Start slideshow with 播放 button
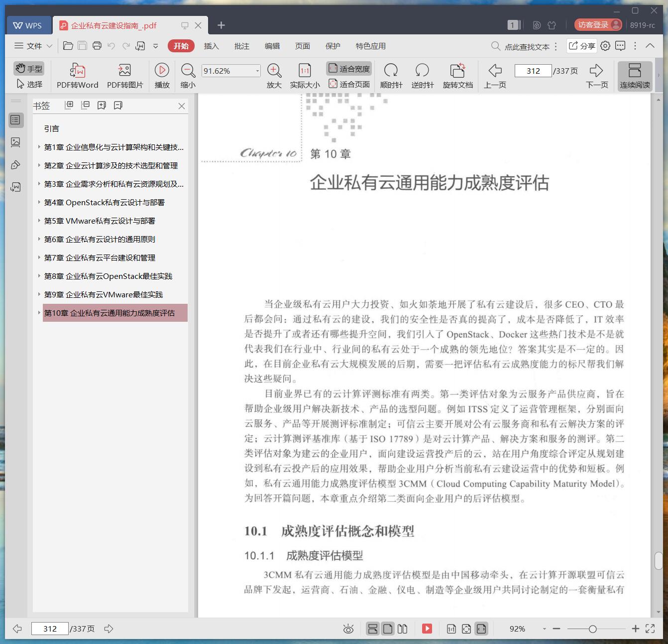 point(162,76)
